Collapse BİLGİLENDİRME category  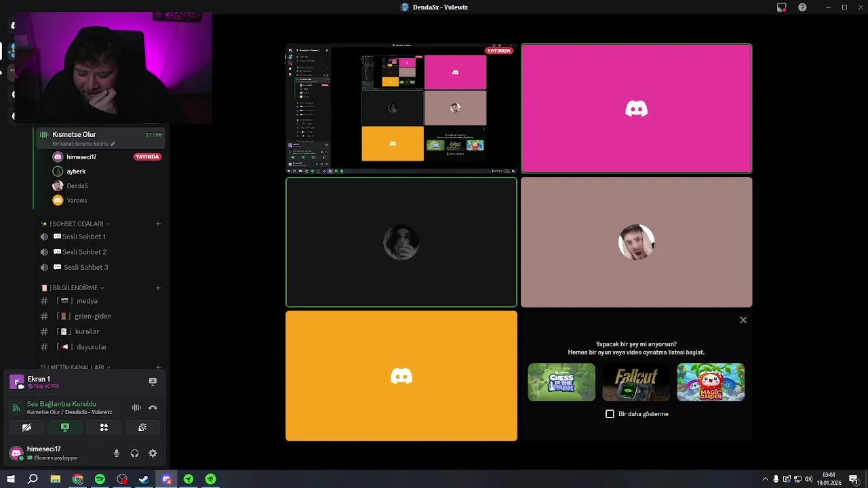pyautogui.click(x=73, y=288)
